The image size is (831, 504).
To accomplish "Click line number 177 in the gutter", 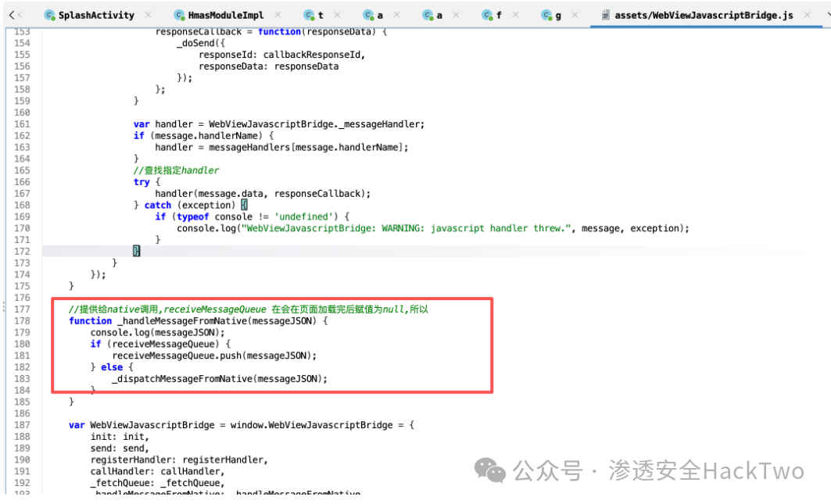I will 22,309.
